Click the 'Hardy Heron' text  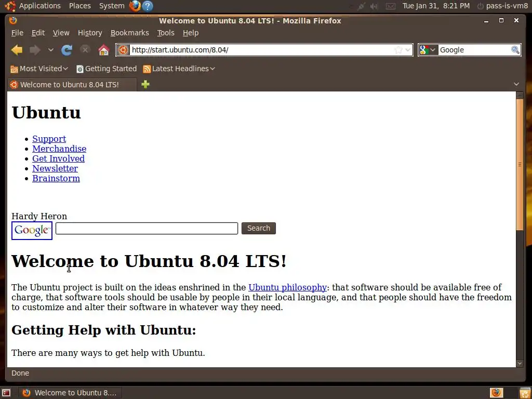(39, 216)
